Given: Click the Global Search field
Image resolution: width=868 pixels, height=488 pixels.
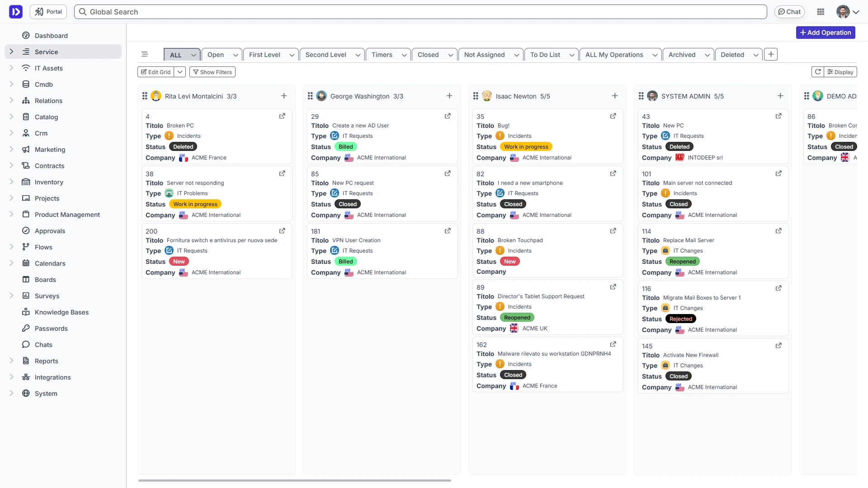Looking at the screenshot, I should [x=420, y=12].
